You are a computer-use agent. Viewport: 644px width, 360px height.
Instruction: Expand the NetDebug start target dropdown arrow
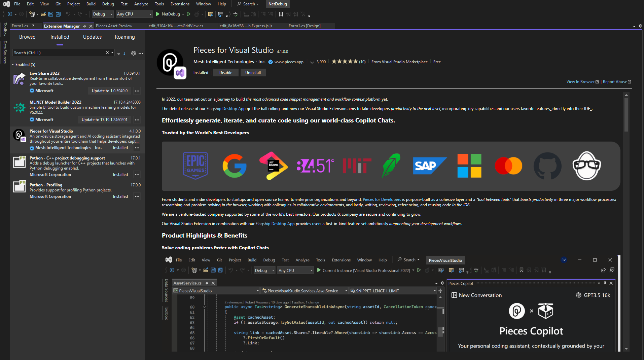click(x=183, y=14)
